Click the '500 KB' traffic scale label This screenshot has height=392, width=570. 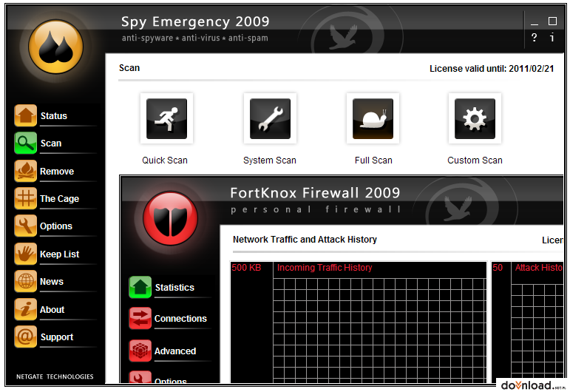(246, 268)
